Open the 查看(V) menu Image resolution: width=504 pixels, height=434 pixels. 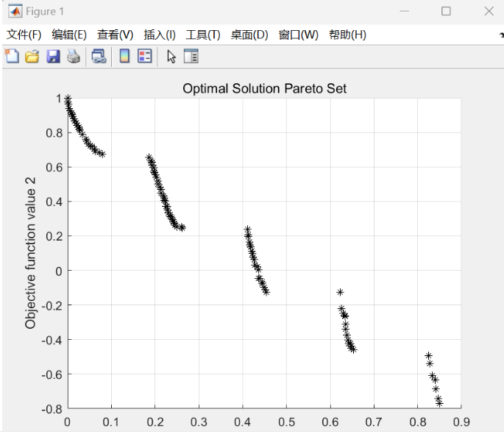[115, 35]
